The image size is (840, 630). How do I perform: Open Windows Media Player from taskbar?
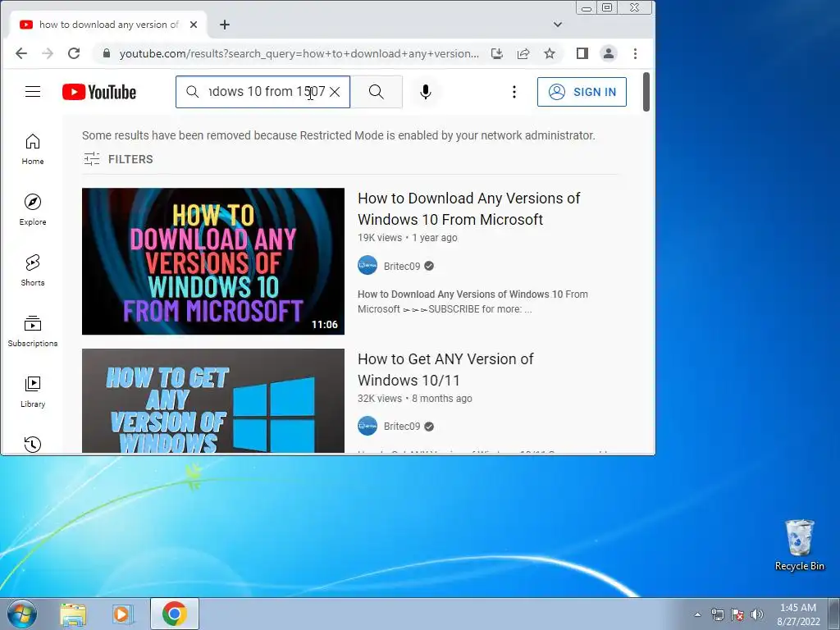click(x=123, y=614)
